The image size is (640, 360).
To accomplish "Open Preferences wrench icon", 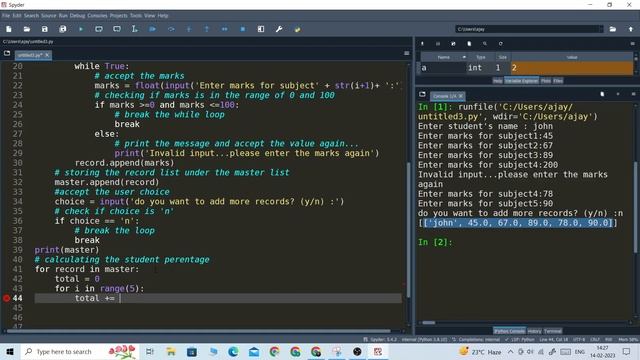I will click(x=279, y=29).
